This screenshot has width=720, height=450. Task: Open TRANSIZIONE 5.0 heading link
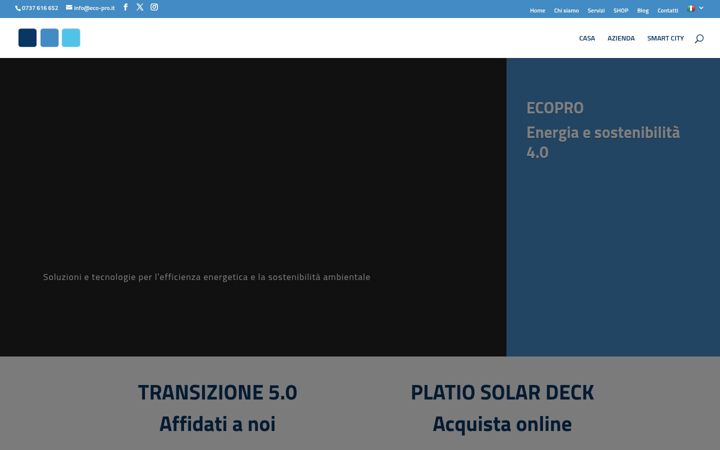(218, 393)
